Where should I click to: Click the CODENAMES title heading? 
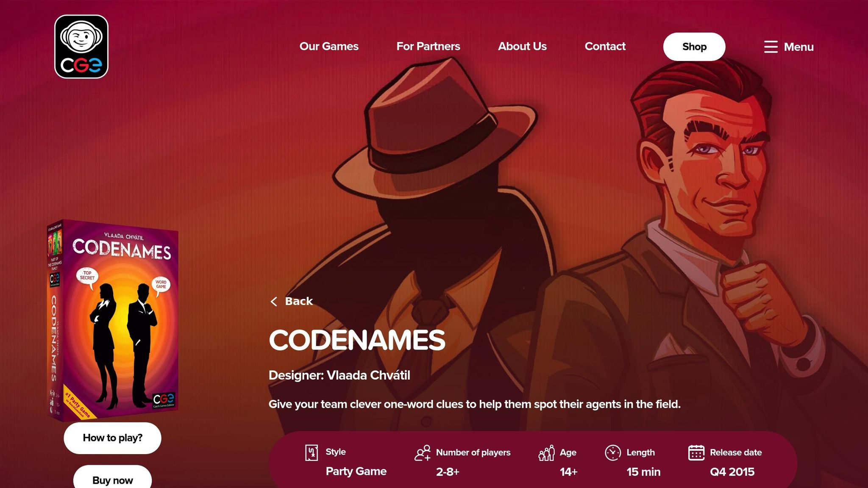(357, 340)
